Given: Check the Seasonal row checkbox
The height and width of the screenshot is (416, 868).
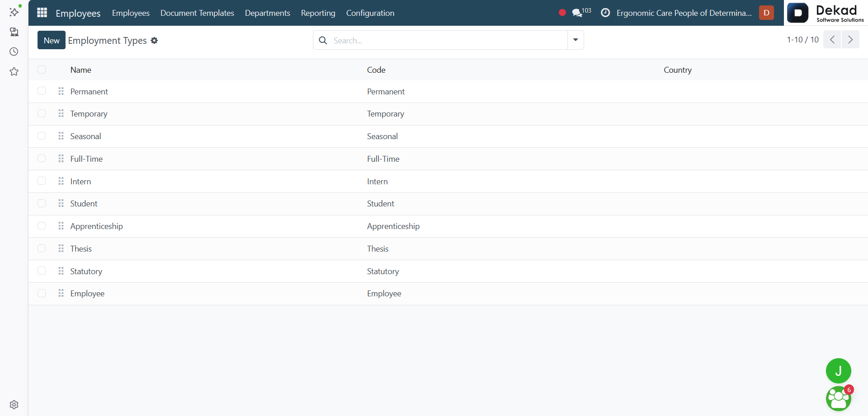Looking at the screenshot, I should coord(42,136).
